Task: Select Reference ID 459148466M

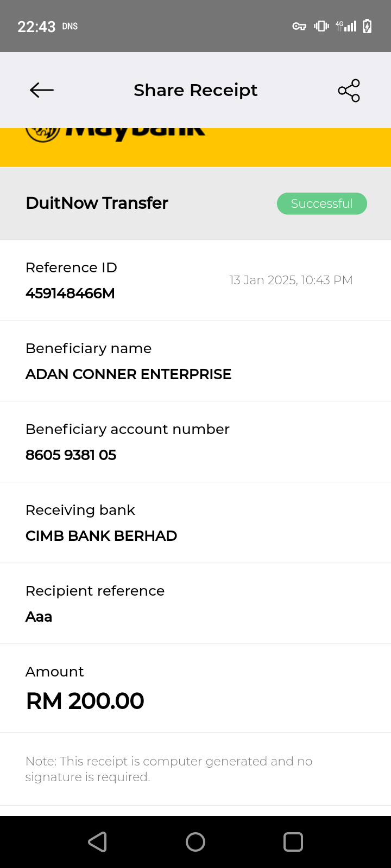Action: pos(70,293)
